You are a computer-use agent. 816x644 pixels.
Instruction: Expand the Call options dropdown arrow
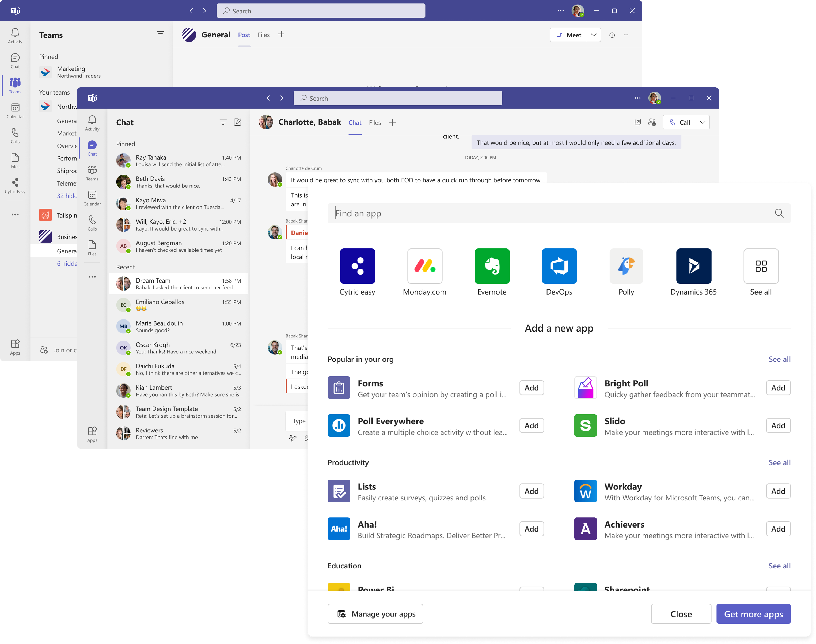(703, 122)
